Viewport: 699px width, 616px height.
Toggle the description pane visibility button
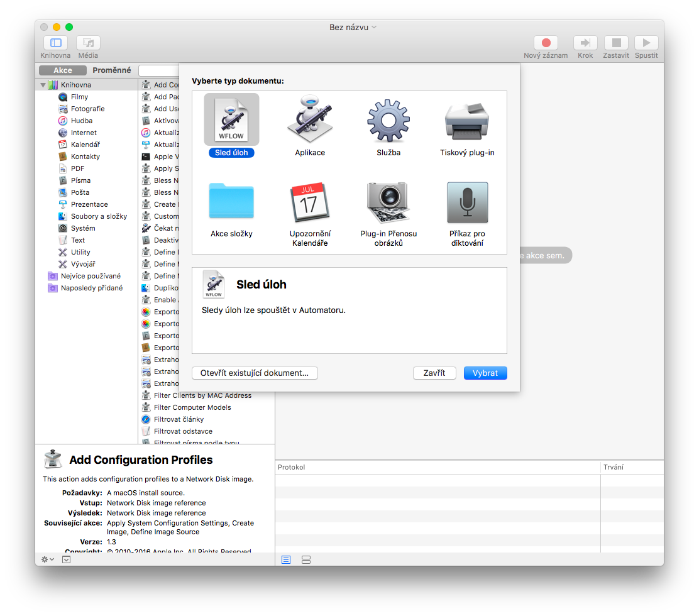[67, 559]
